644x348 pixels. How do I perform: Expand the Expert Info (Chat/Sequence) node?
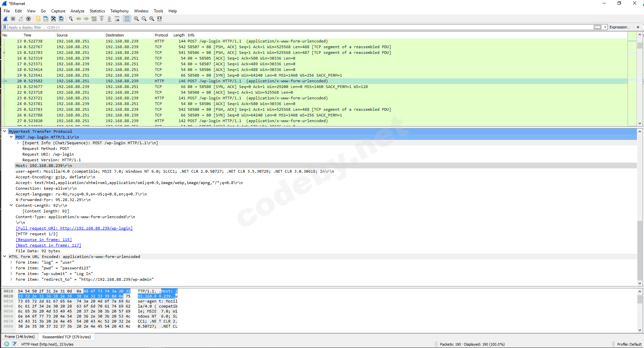[x=18, y=143]
